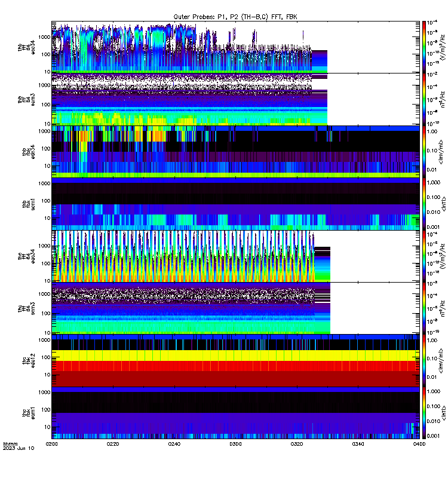
Task: Click the thb eac34 FFT spectrogram plot
Action: (235, 47)
